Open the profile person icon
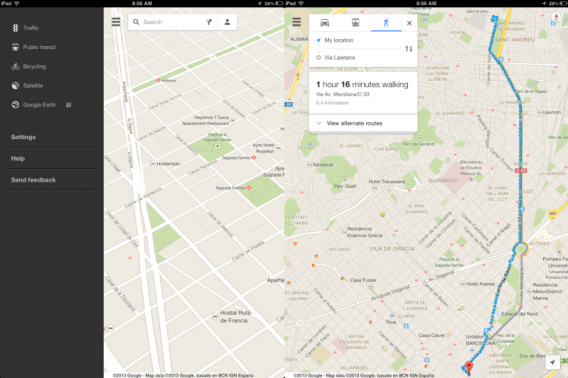The image size is (568, 378). tap(227, 22)
